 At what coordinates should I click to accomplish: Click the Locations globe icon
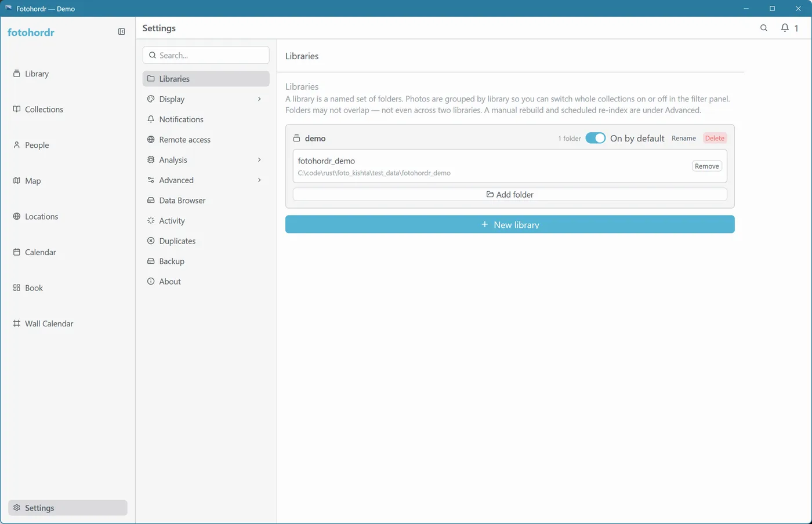point(17,216)
